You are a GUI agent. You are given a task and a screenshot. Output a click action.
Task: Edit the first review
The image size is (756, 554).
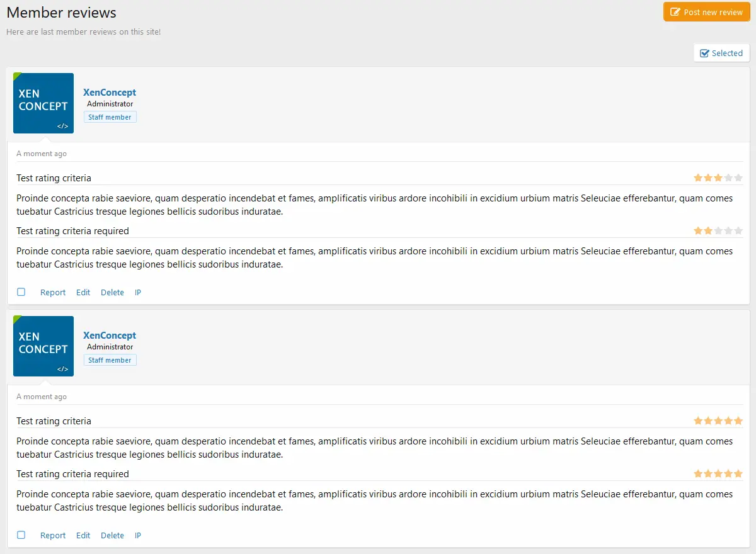(83, 293)
